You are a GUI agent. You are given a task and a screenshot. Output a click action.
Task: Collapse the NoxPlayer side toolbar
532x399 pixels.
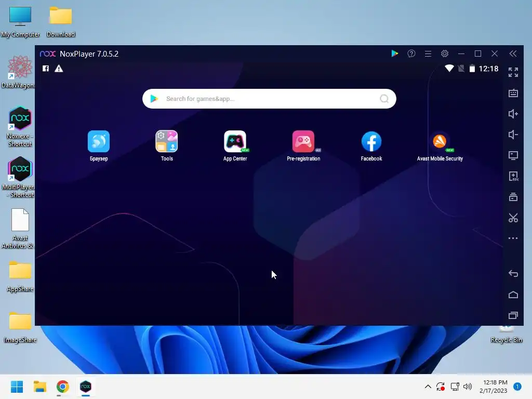pos(513,54)
